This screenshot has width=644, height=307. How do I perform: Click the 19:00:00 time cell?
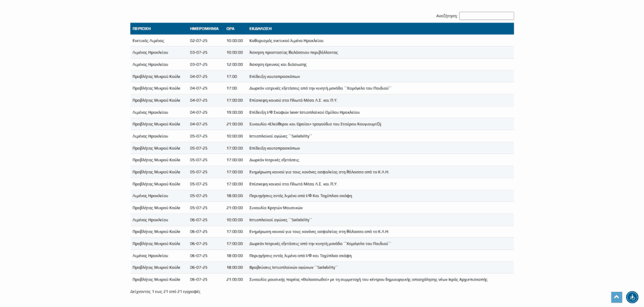click(235, 112)
